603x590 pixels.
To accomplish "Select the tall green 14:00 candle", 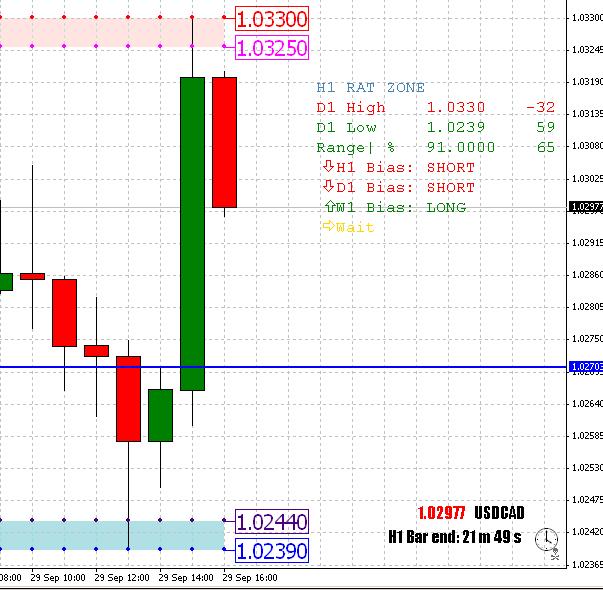I will [192, 234].
